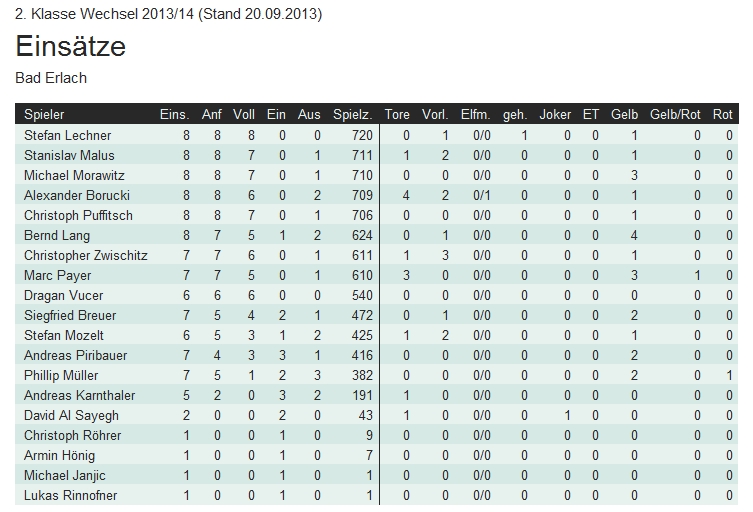The image size is (753, 512).
Task: Click the Tore column header
Action: coord(397,115)
